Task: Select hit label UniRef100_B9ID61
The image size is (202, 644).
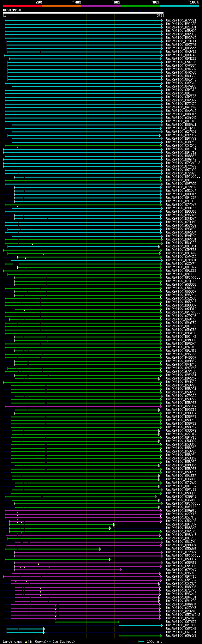Action: (x=181, y=246)
